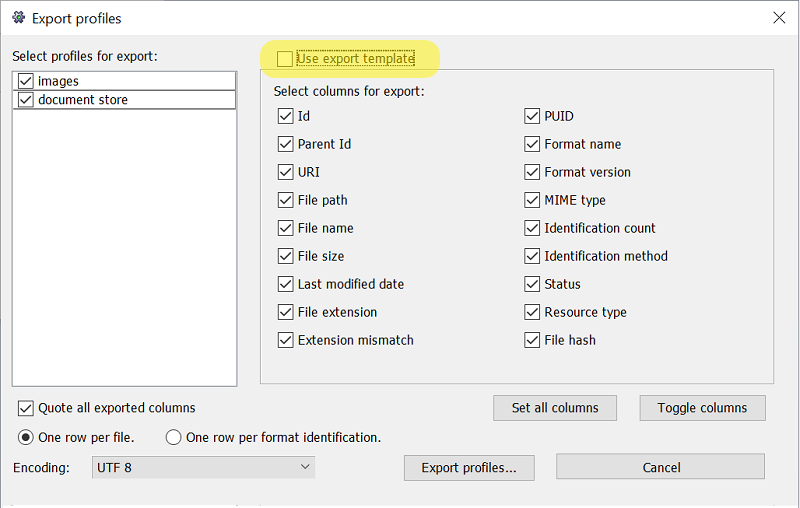Open the Encoding UTF 8 dropdown

pyautogui.click(x=203, y=468)
